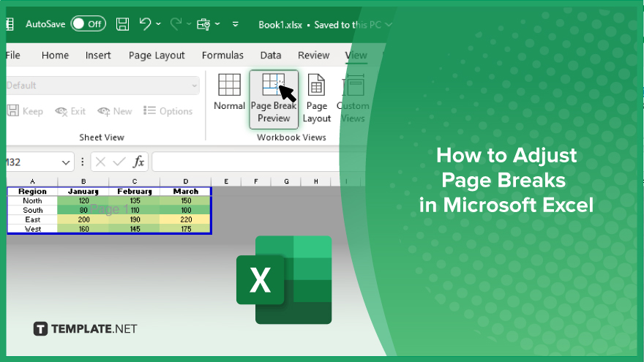Click cell with value 150

coord(186,200)
